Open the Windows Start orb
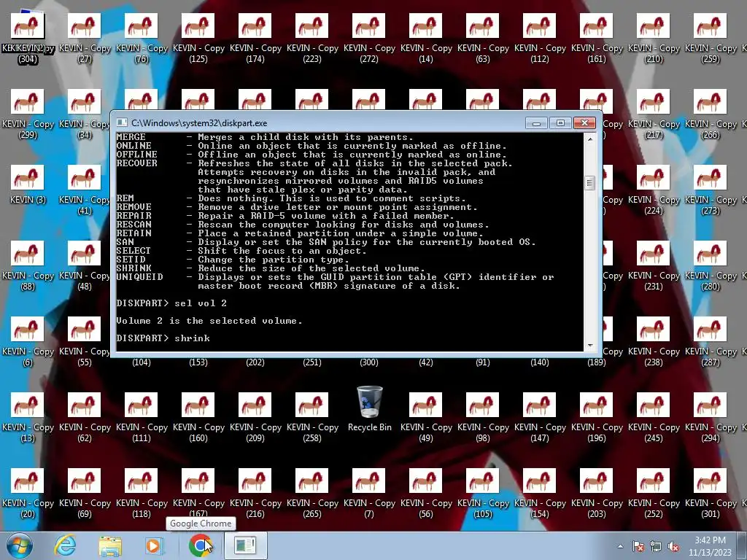Viewport: 747px width, 560px height. pyautogui.click(x=19, y=545)
